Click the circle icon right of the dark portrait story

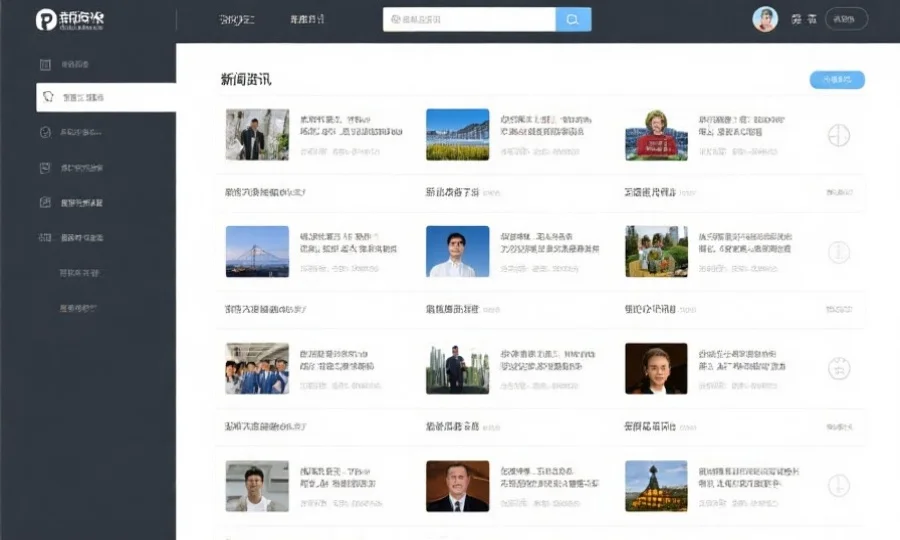click(x=839, y=368)
